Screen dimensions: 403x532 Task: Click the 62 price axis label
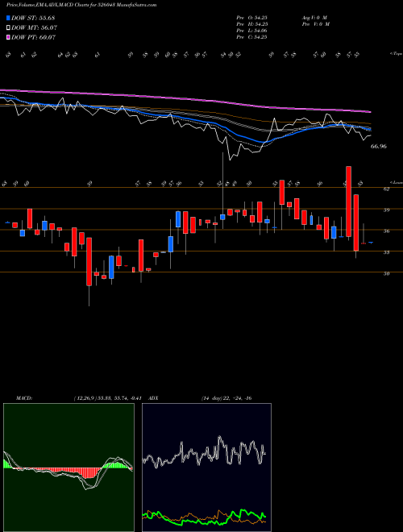point(386,189)
